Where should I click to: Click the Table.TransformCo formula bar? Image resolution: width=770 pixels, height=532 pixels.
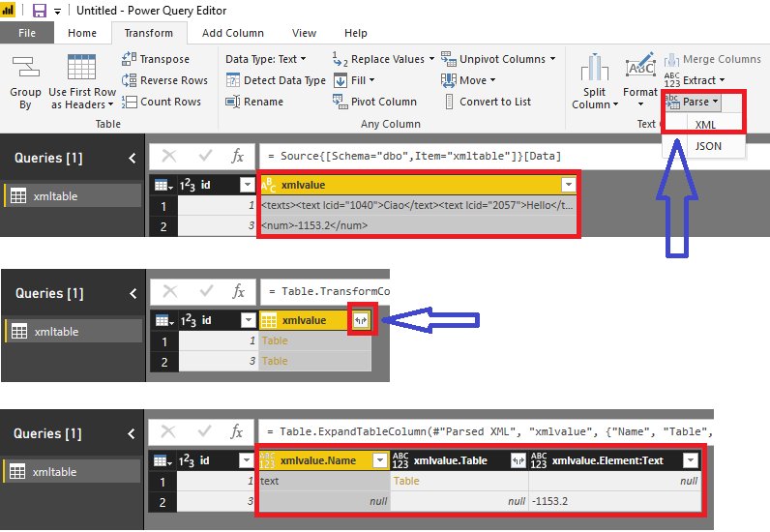coord(325,291)
